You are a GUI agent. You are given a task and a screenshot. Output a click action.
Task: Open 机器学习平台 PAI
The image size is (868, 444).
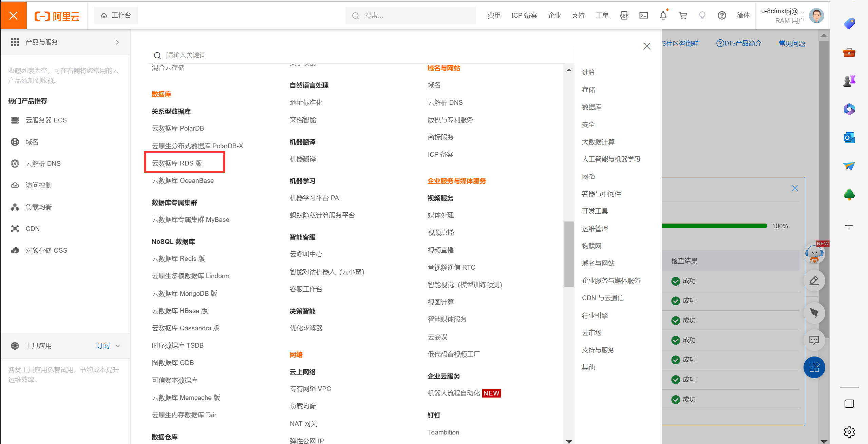click(315, 198)
